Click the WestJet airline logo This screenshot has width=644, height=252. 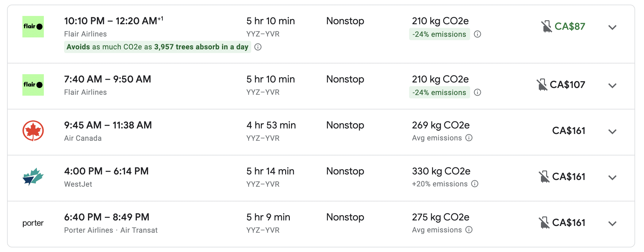[33, 177]
